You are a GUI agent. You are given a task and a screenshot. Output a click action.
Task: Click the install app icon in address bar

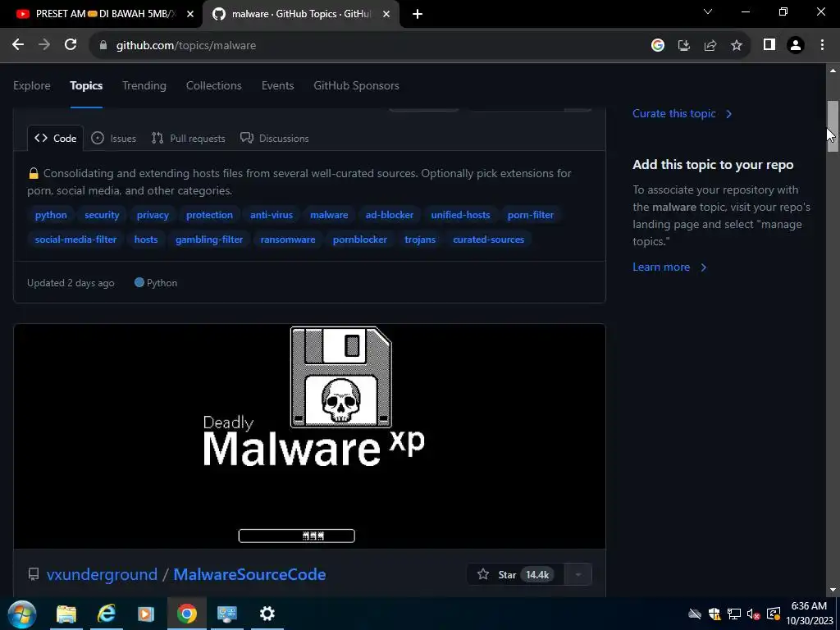click(x=683, y=46)
